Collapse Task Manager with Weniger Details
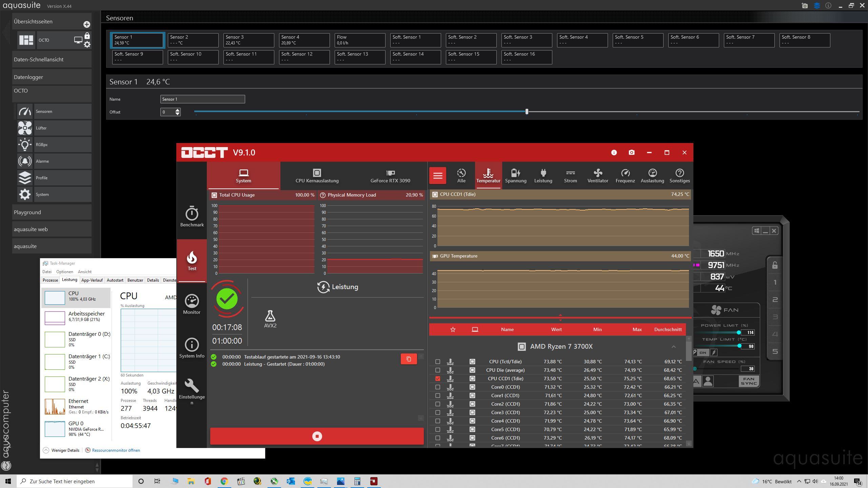868x488 pixels. (61, 450)
